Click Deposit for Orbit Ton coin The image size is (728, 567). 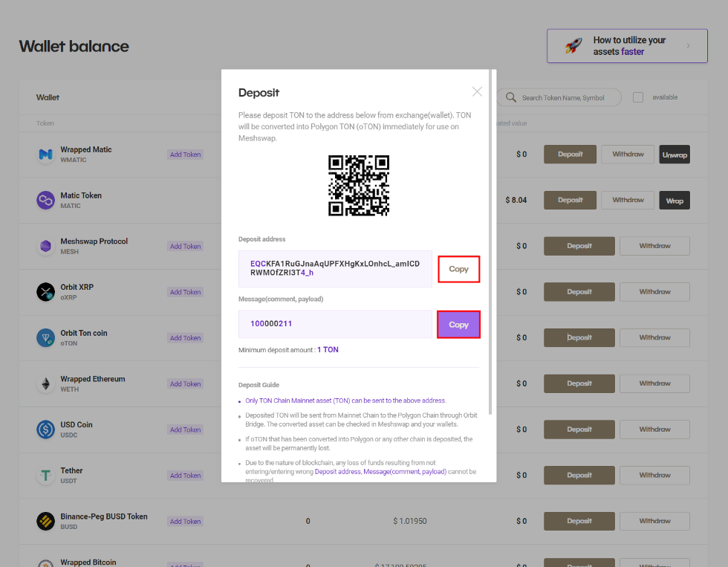tap(579, 337)
